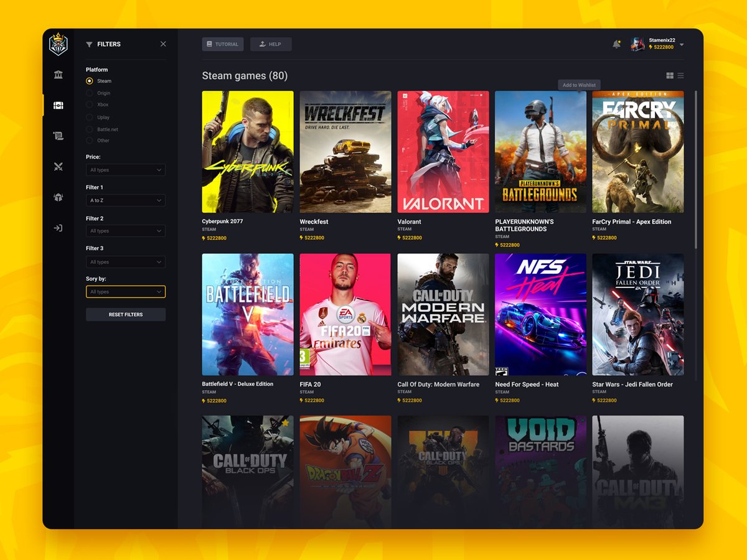The height and width of the screenshot is (560, 747).
Task: Select the warrior helmet icon in sidebar
Action: tap(57, 197)
